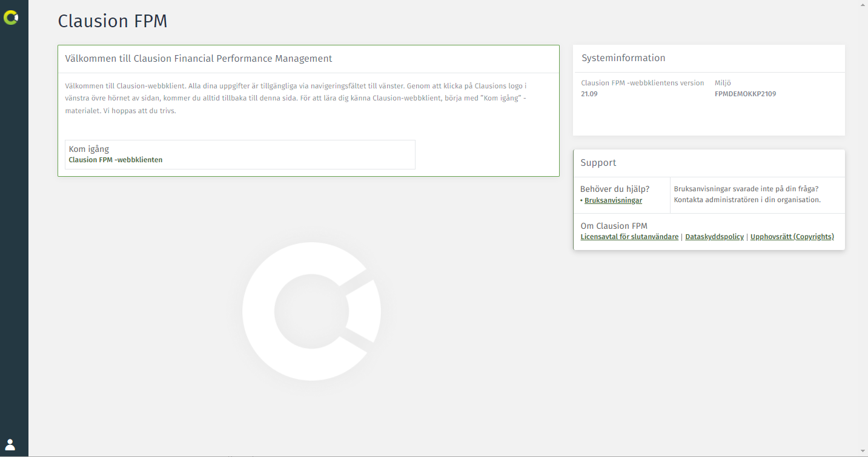
Task: Click the Välkommen till Clausion Financial heading
Action: pyautogui.click(x=199, y=59)
